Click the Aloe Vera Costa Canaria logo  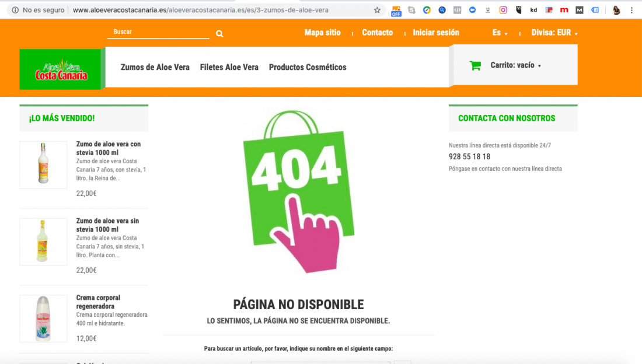pyautogui.click(x=61, y=69)
